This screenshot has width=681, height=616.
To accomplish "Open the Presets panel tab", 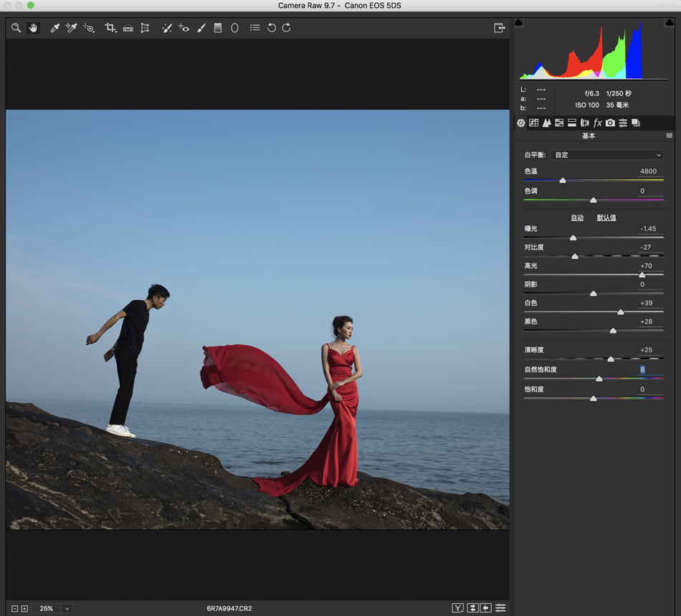I will (x=623, y=123).
